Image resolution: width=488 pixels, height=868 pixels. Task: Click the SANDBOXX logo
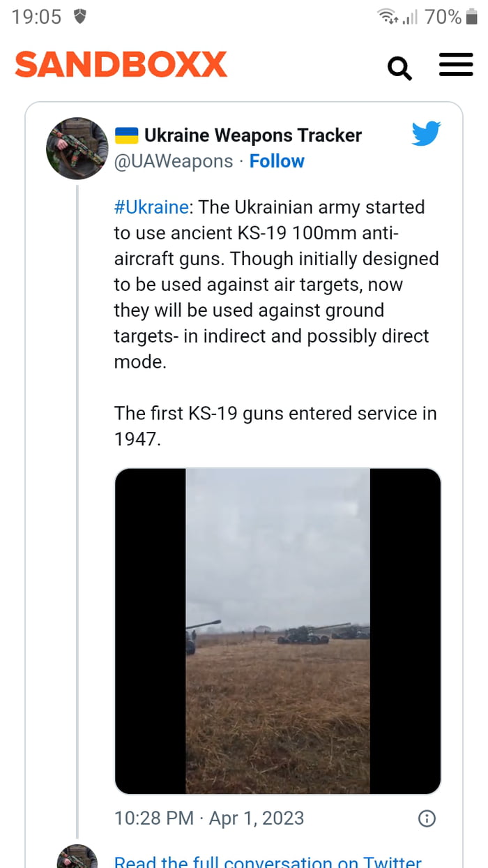(120, 64)
